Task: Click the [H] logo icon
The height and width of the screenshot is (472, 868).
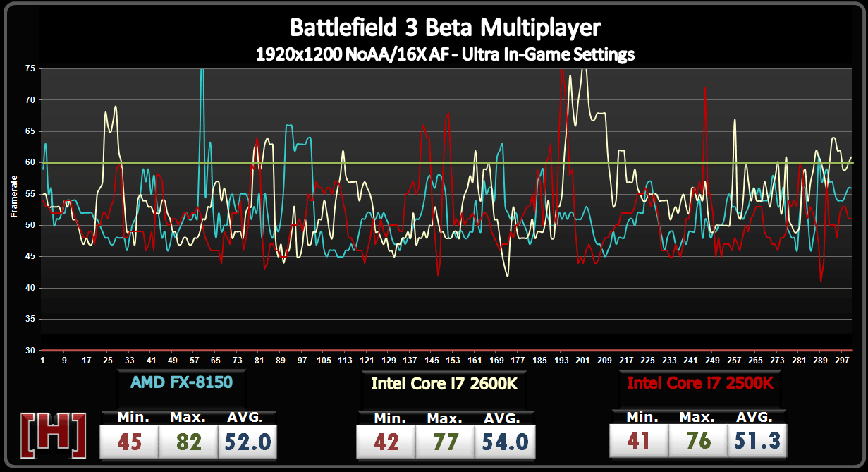Action: pyautogui.click(x=54, y=437)
